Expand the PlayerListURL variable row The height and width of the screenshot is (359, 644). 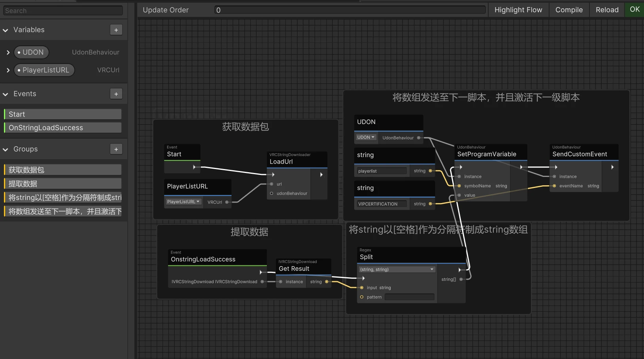[x=8, y=70]
